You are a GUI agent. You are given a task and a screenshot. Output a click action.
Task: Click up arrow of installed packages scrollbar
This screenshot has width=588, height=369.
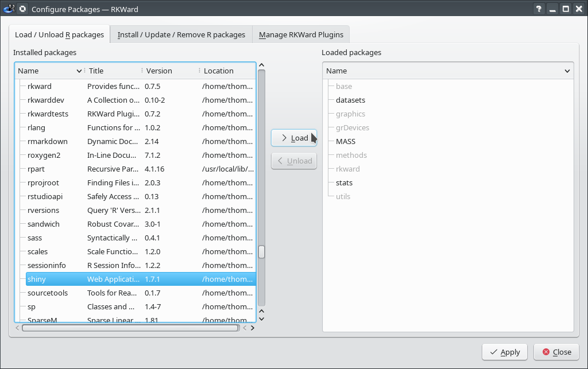click(x=262, y=65)
